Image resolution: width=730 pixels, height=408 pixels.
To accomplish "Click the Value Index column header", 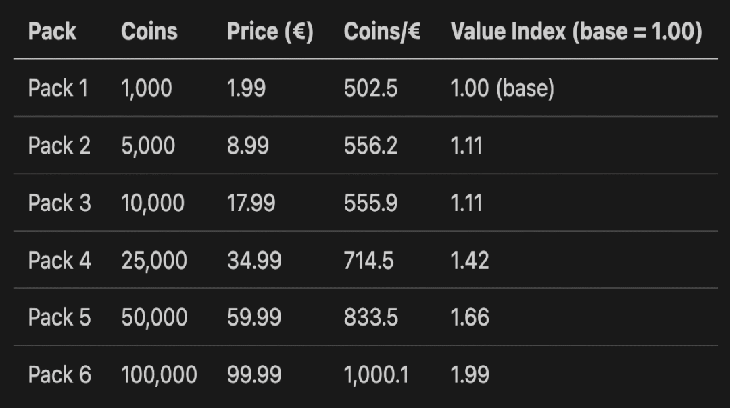I will pyautogui.click(x=576, y=31).
